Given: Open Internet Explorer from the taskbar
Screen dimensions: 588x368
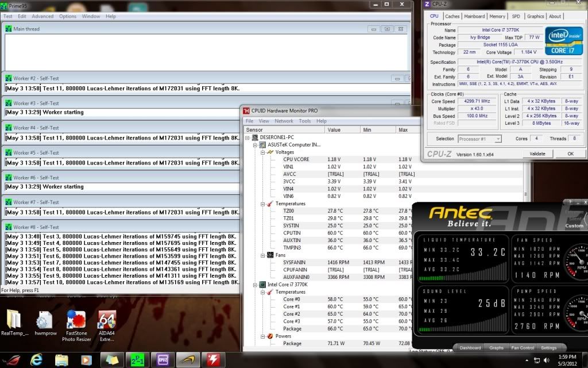Looking at the screenshot, I should [36, 360].
